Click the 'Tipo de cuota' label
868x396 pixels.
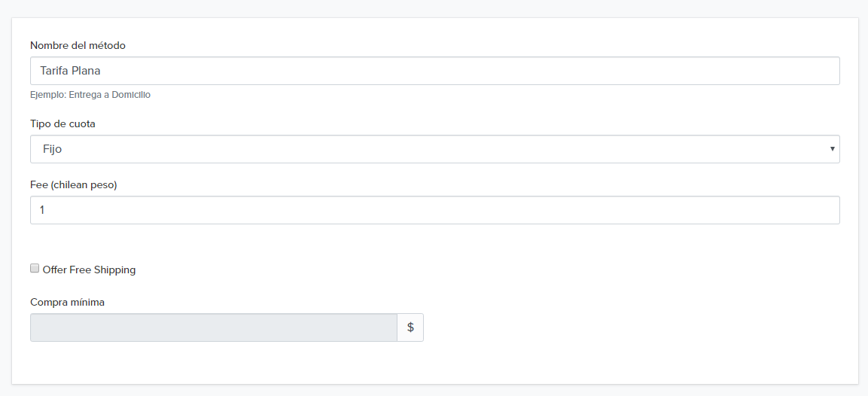[62, 123]
